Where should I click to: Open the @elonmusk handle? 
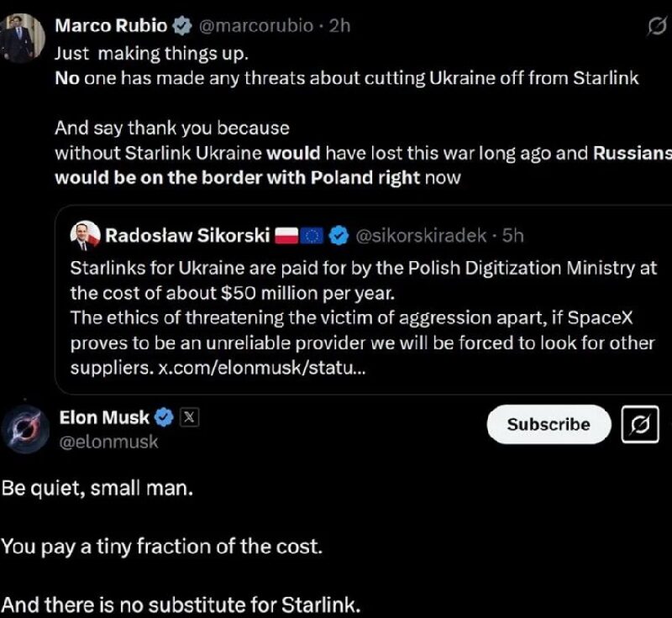[x=108, y=441]
